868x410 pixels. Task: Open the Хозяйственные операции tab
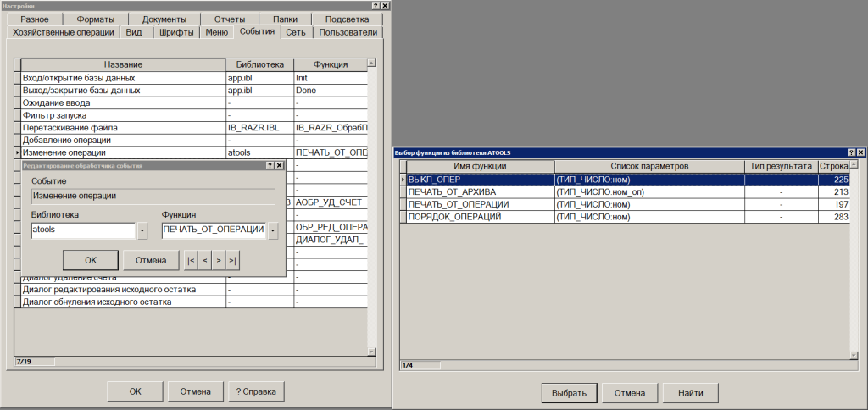pyautogui.click(x=64, y=32)
